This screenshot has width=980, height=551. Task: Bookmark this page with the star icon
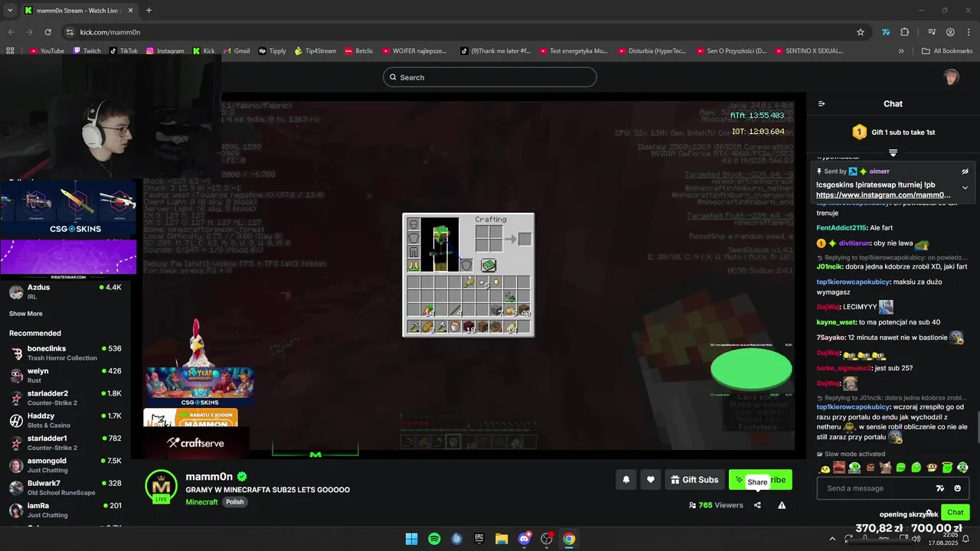tap(861, 32)
